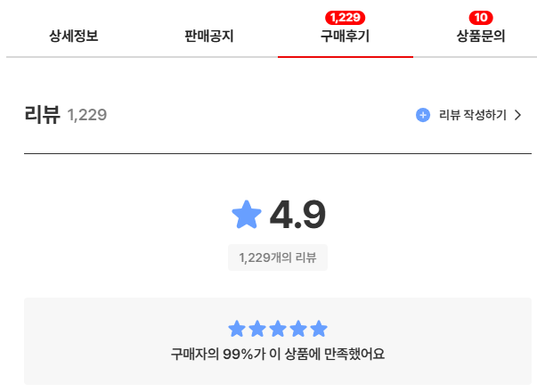Go to the 상품문의 tab
The width and height of the screenshot is (537, 392).
coord(480,37)
